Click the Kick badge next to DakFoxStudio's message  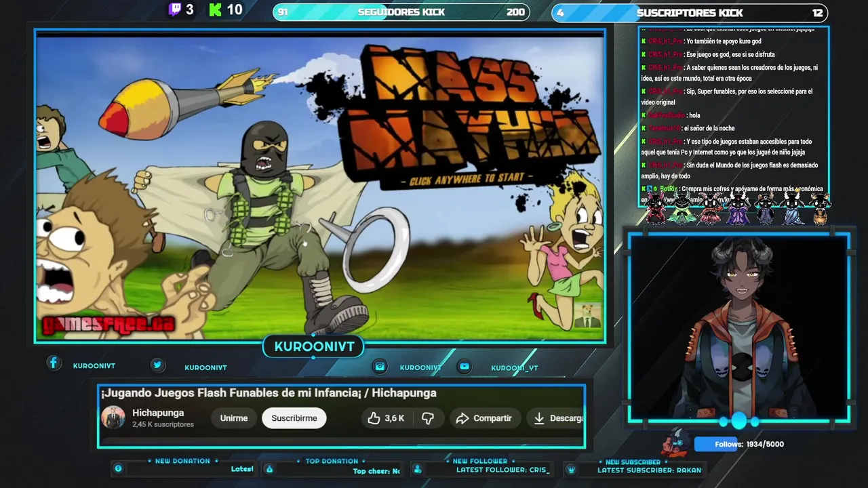tap(644, 115)
